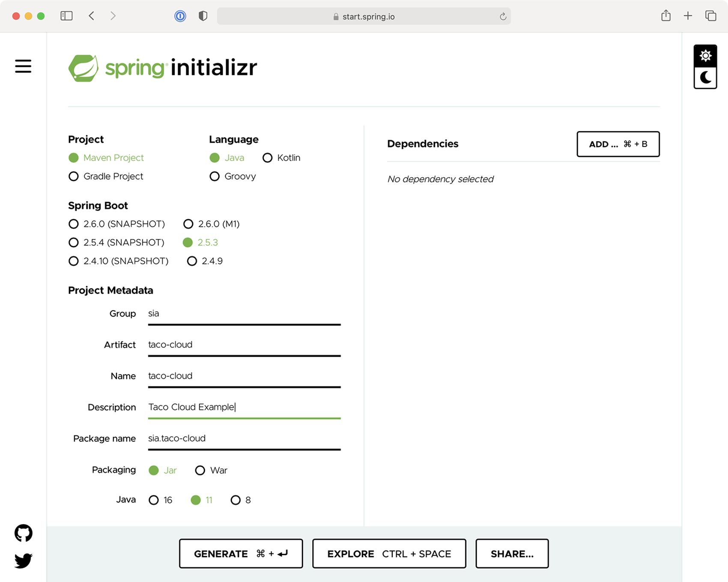This screenshot has height=582, width=728.
Task: Select Spring Boot 2.6.0 (SNAPSHOT)
Action: (116, 224)
